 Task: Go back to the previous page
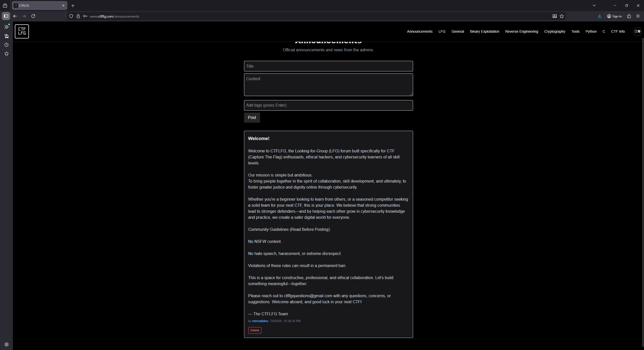[15, 16]
